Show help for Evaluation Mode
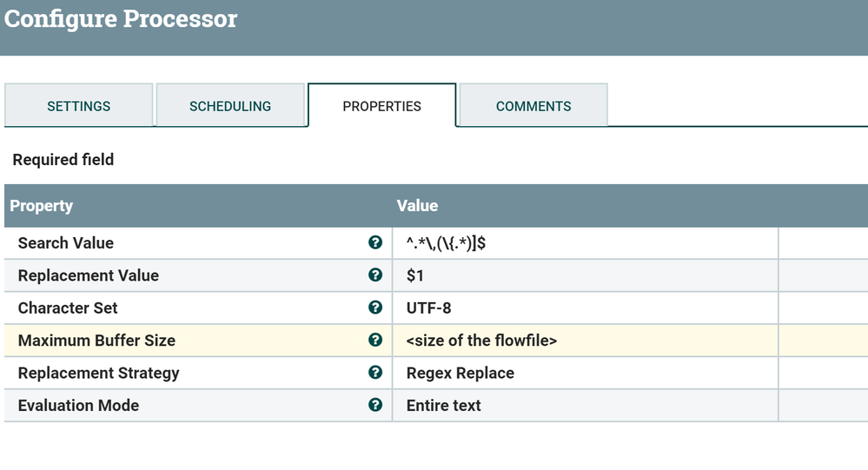 tap(375, 405)
